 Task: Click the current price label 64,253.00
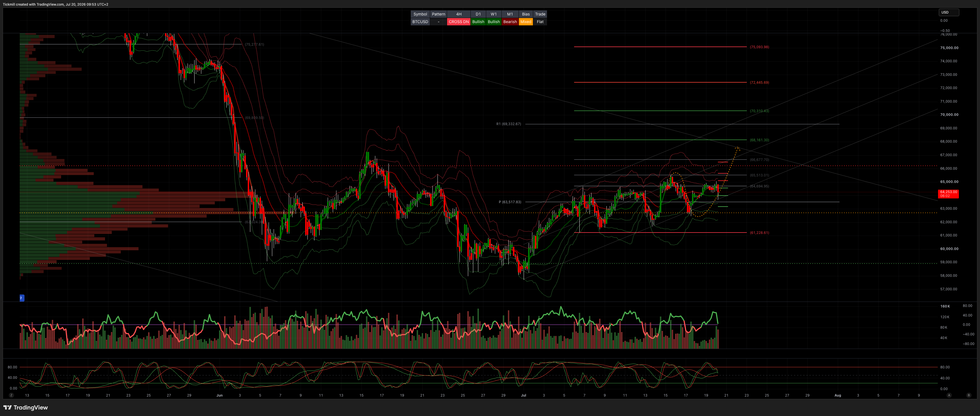[948, 194]
